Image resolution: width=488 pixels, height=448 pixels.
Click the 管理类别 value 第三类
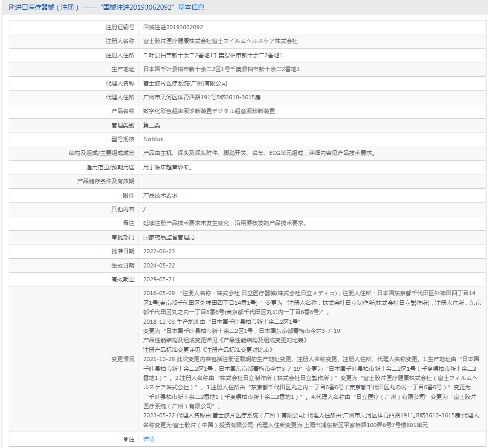[x=151, y=125]
